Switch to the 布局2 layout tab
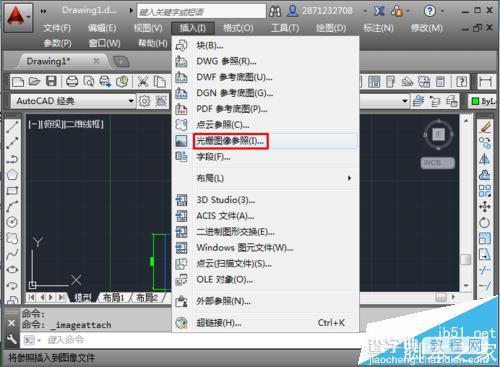Screen dimensions: 500x367 pos(147,297)
